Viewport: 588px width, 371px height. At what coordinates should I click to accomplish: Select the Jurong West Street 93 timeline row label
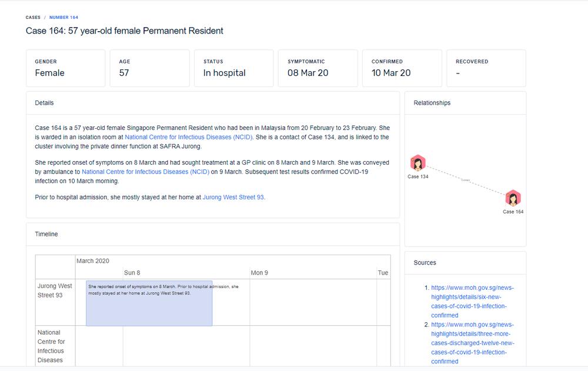(x=55, y=290)
